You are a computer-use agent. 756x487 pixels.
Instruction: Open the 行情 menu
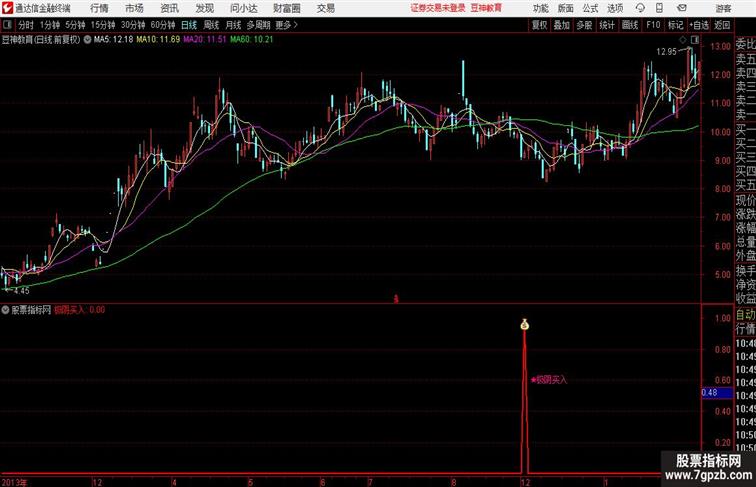[99, 8]
